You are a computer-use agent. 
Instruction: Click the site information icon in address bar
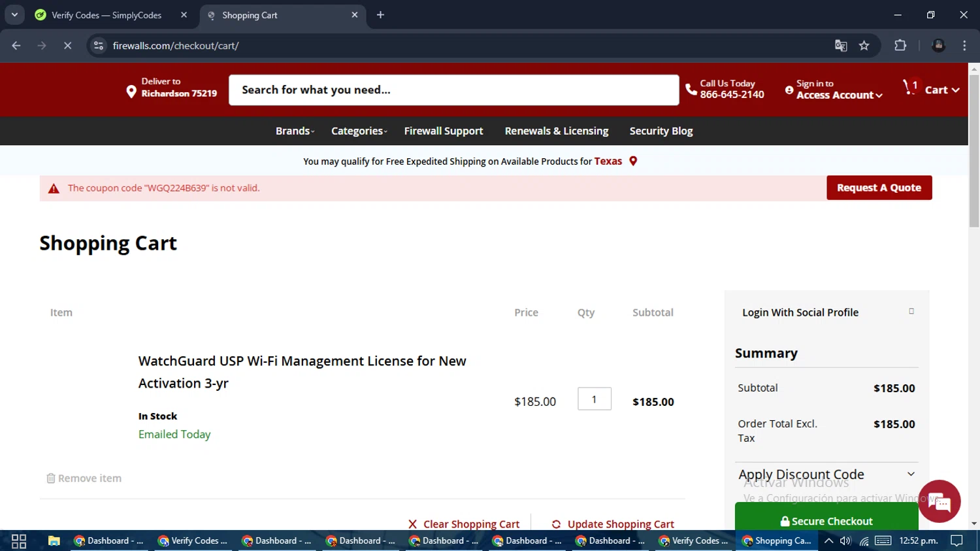point(99,46)
